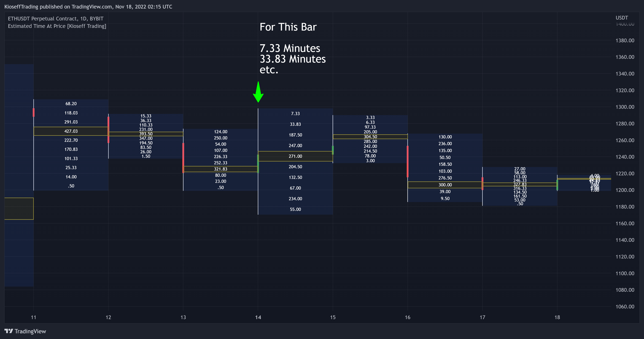This screenshot has width=644, height=339.
Task: Select date label 14 on time axis
Action: (x=258, y=317)
